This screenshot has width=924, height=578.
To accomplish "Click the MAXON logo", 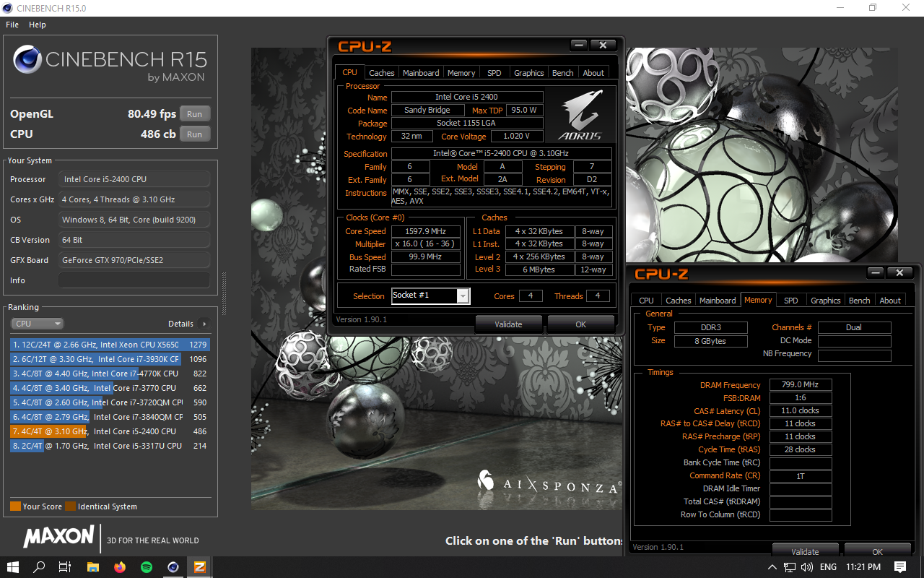I will click(58, 537).
